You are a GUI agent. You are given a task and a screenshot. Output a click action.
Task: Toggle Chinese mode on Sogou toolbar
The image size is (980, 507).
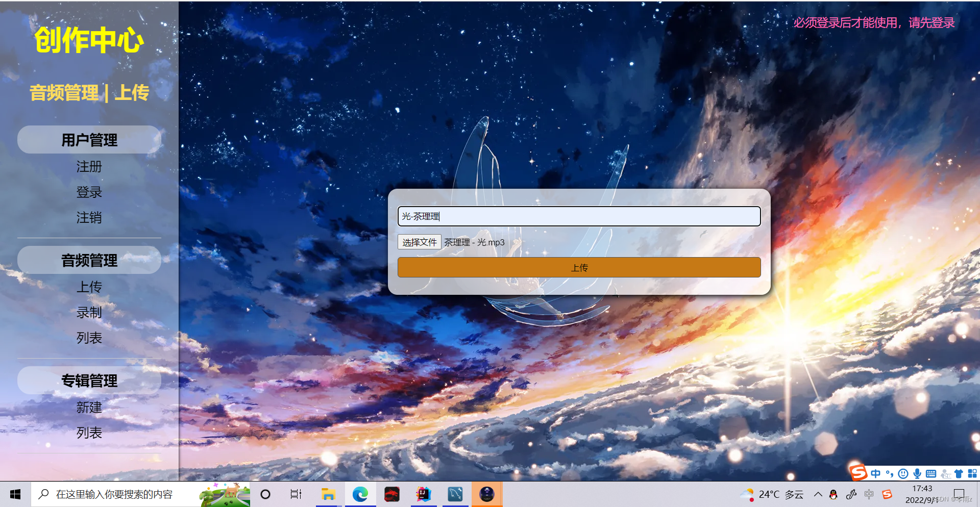[x=876, y=473]
